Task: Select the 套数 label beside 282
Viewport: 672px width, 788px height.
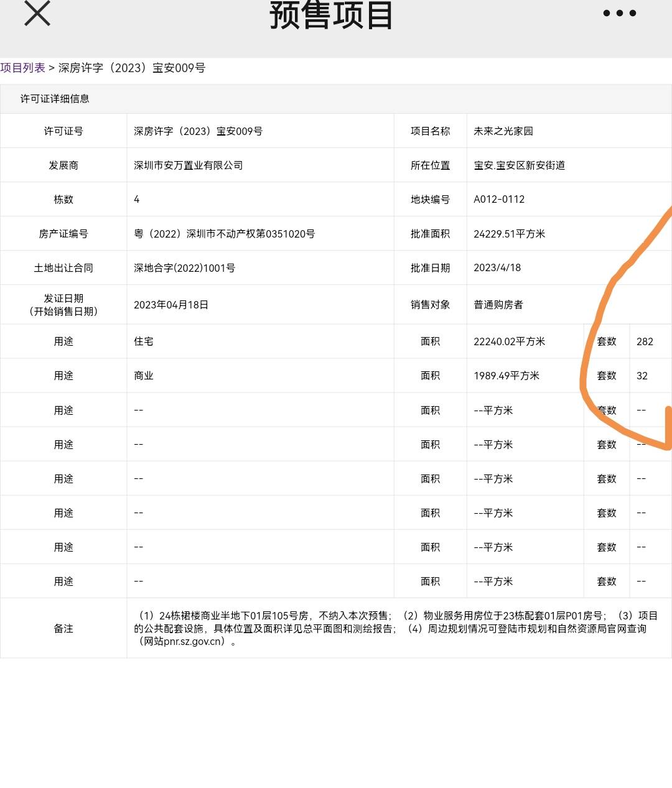Action: coord(607,341)
